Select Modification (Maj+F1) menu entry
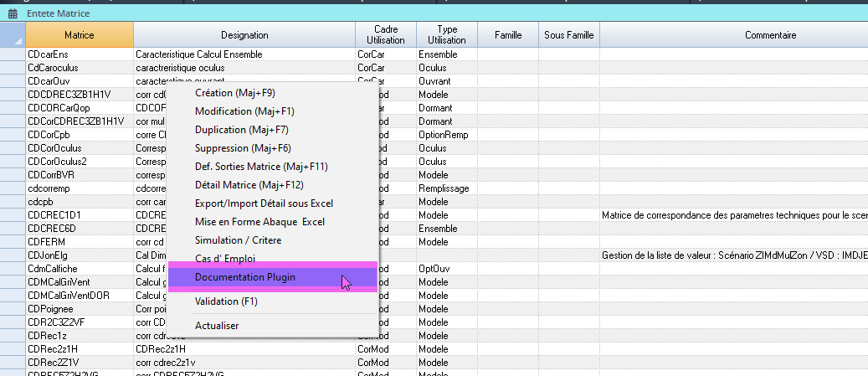Image resolution: width=868 pixels, height=376 pixels. 244,111
